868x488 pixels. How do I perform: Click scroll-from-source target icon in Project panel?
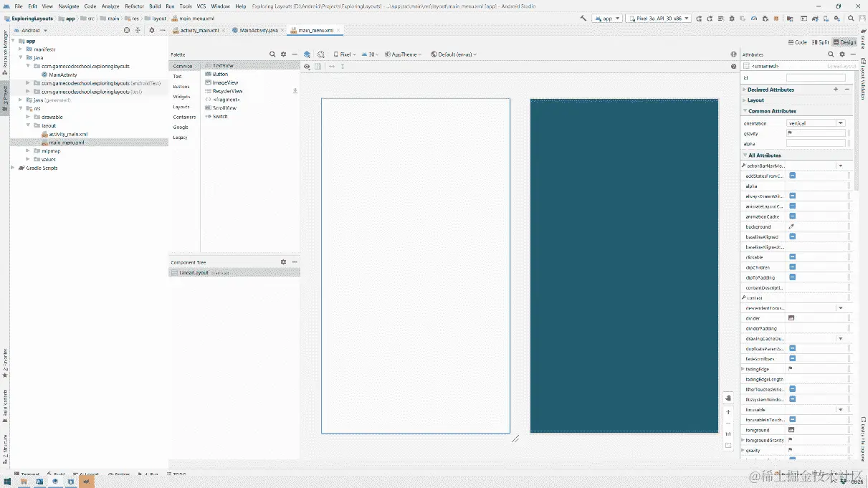(x=127, y=31)
